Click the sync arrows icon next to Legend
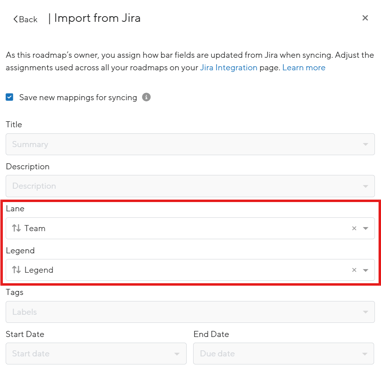 click(x=16, y=270)
